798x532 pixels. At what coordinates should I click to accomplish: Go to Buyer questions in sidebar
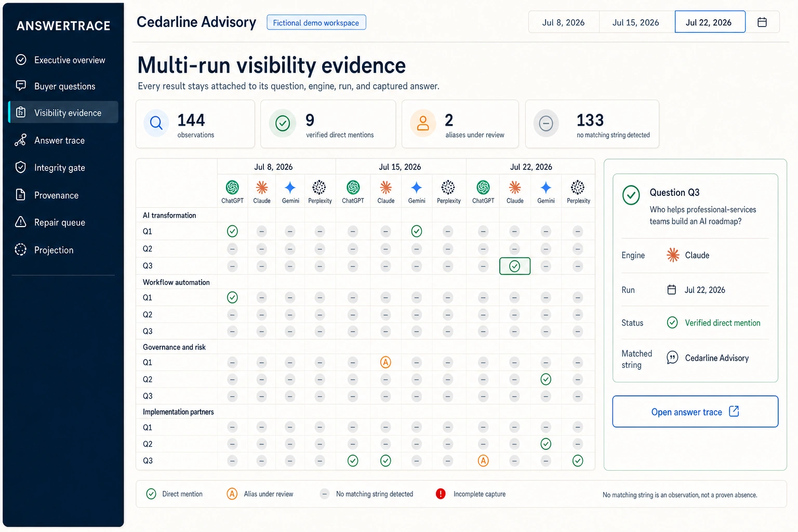[63, 86]
